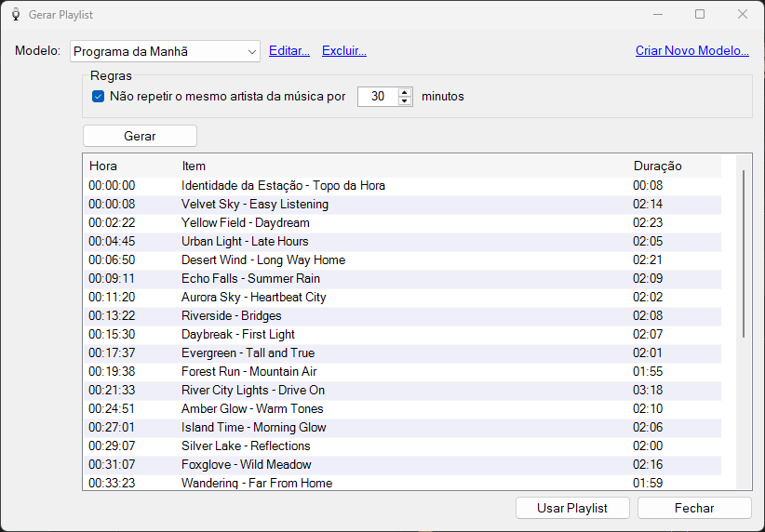The height and width of the screenshot is (532, 765).
Task: Click the time cell 00:09:11
Action: pos(112,278)
